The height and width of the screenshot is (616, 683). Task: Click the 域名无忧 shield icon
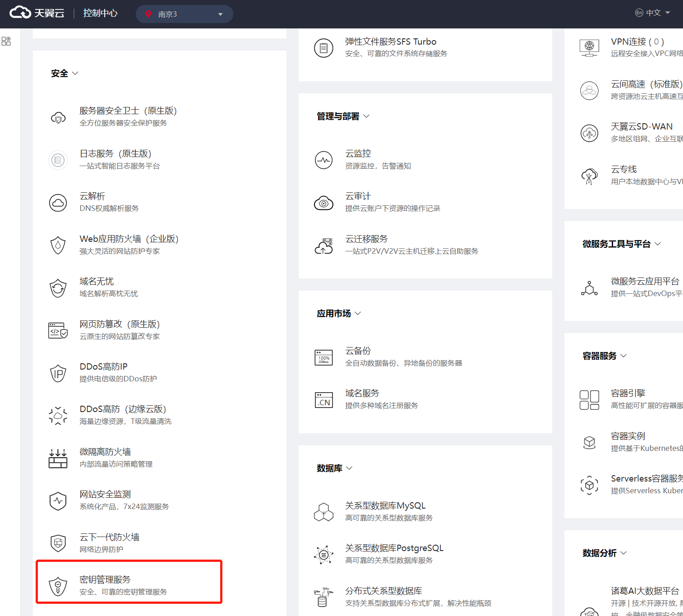pyautogui.click(x=58, y=288)
